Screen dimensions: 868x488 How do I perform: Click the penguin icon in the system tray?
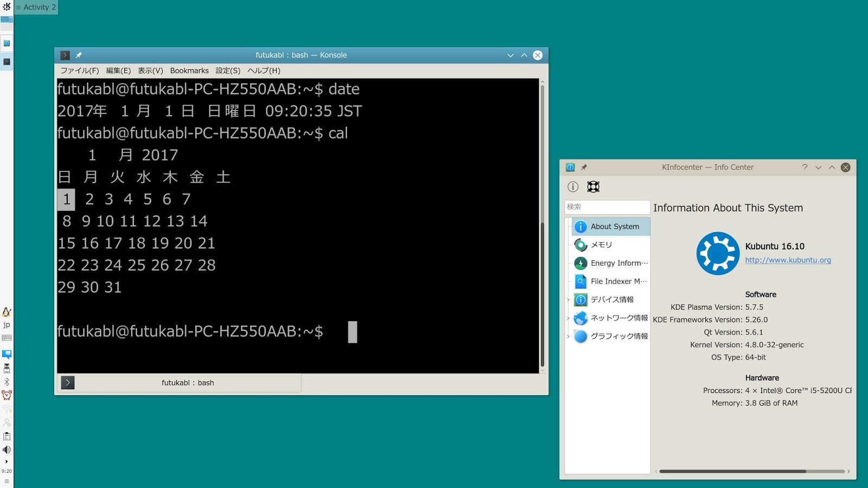click(7, 312)
